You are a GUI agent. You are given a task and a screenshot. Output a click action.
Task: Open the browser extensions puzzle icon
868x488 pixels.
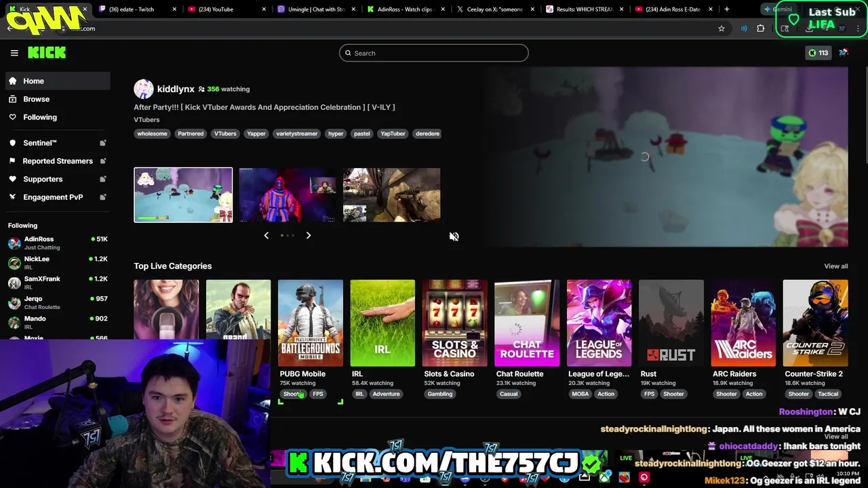pyautogui.click(x=760, y=28)
